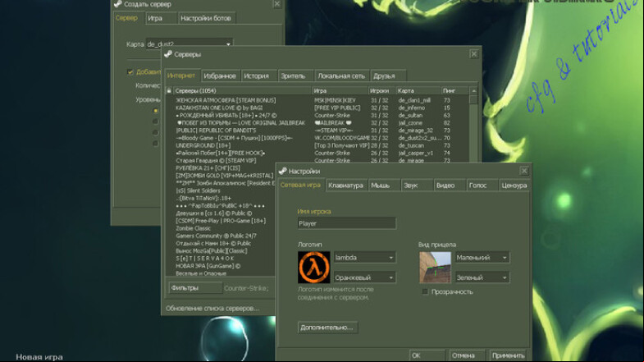Sort servers by the password lock column
Screen dimensions: 644x362
tap(168, 90)
